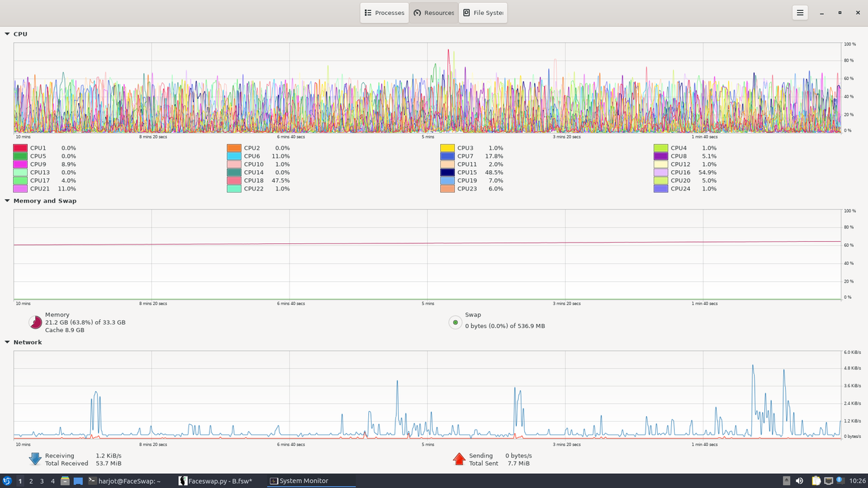Open the harjot@FaceSwap terminal taskbar entry

125,481
